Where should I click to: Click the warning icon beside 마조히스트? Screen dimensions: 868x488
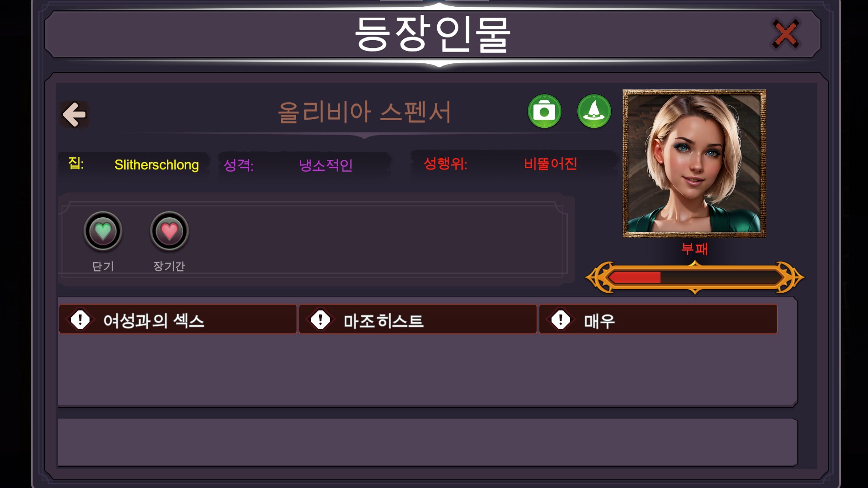click(321, 320)
